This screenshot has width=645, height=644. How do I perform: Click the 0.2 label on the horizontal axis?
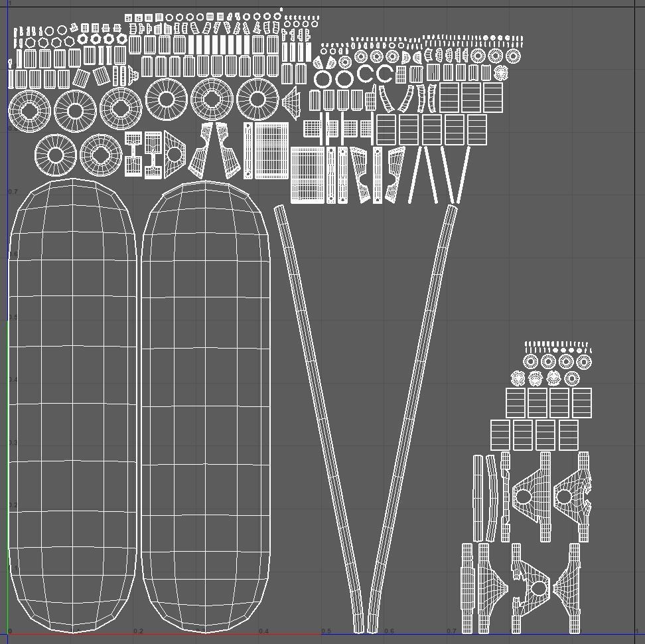[138, 631]
